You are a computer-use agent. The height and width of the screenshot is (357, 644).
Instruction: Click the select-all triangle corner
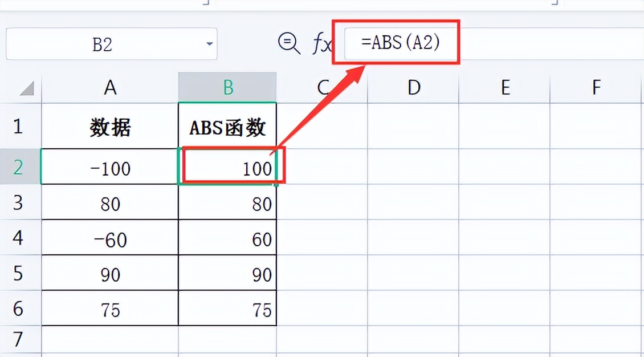[x=27, y=88]
